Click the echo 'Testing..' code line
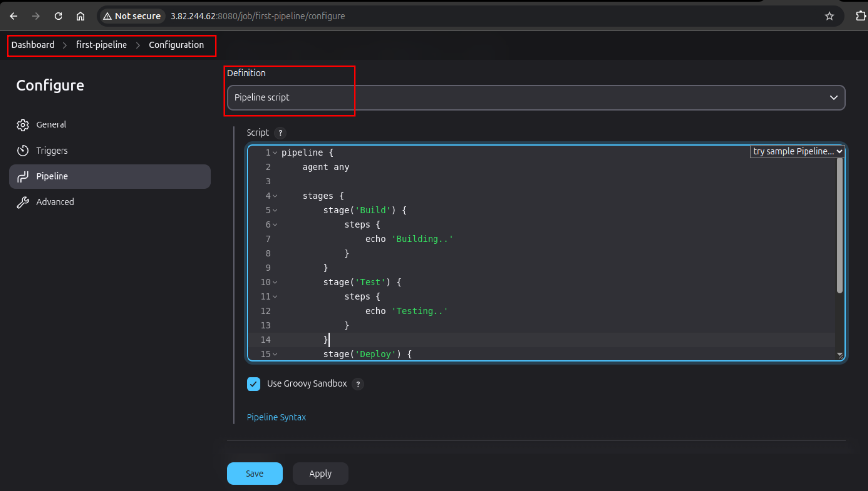The image size is (868, 491). (x=407, y=311)
